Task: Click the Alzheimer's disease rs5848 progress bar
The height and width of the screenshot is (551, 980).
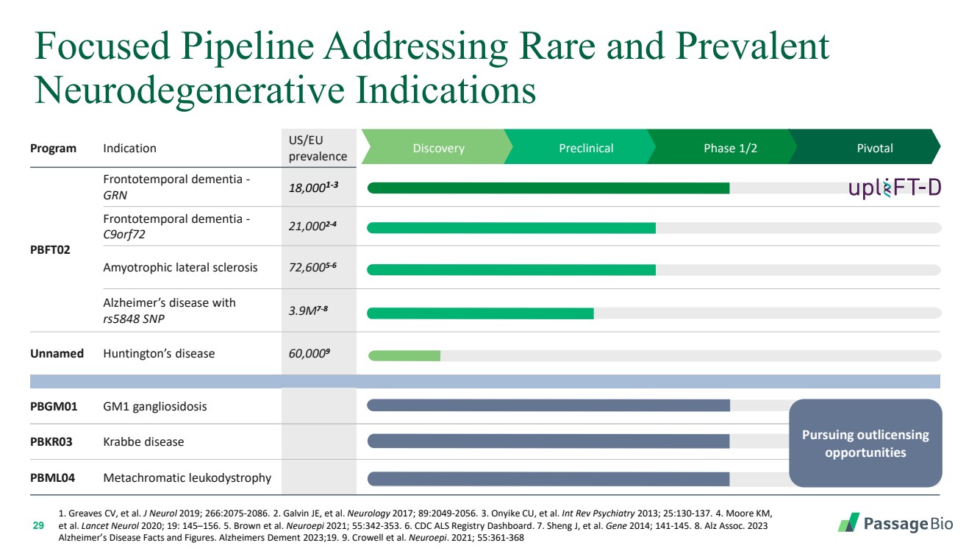Action: point(480,314)
